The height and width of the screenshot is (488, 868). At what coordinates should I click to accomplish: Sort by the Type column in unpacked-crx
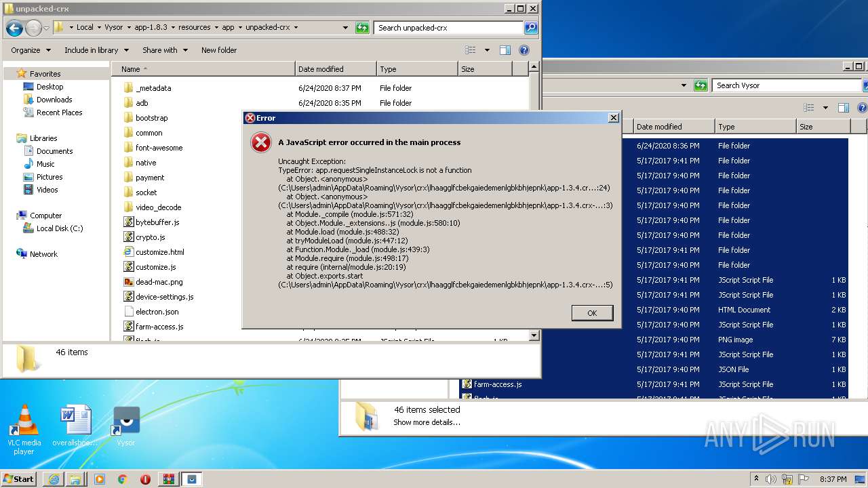click(x=417, y=69)
